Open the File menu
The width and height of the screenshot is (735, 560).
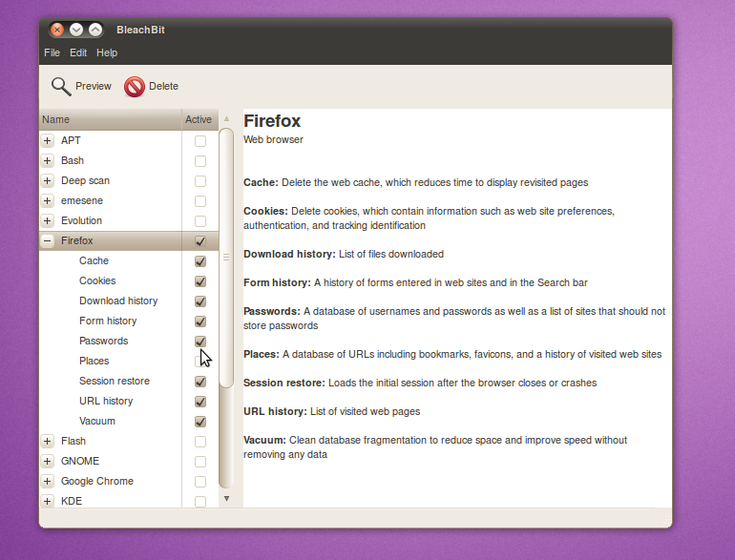[x=52, y=52]
